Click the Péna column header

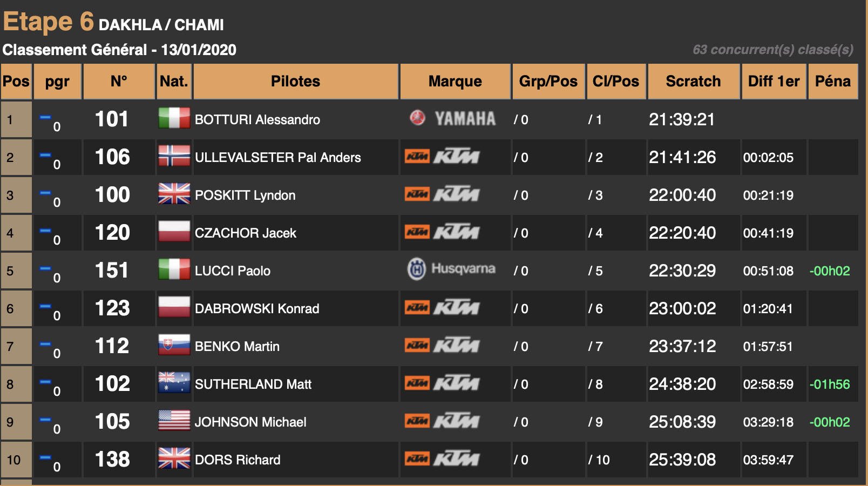tap(832, 82)
